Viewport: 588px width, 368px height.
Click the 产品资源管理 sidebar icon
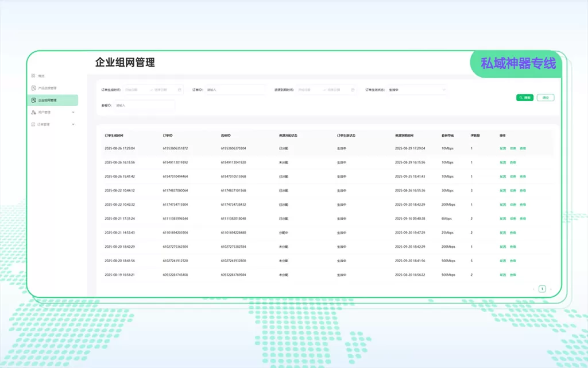[x=33, y=88]
